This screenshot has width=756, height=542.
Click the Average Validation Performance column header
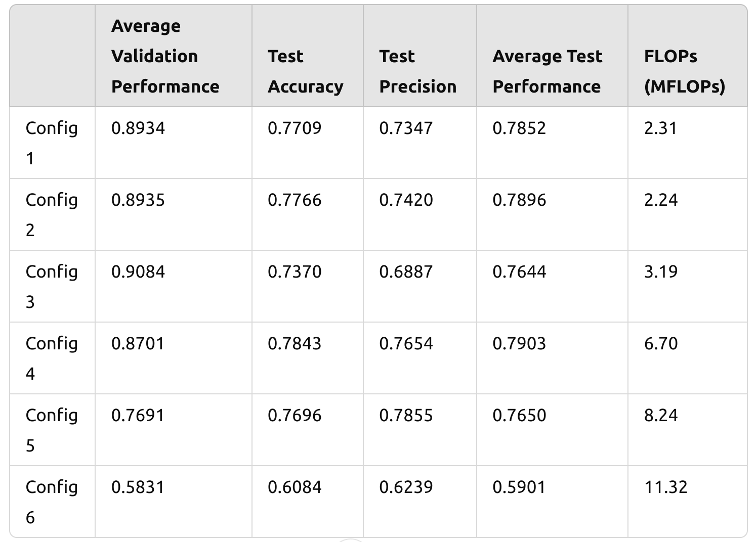pyautogui.click(x=165, y=56)
